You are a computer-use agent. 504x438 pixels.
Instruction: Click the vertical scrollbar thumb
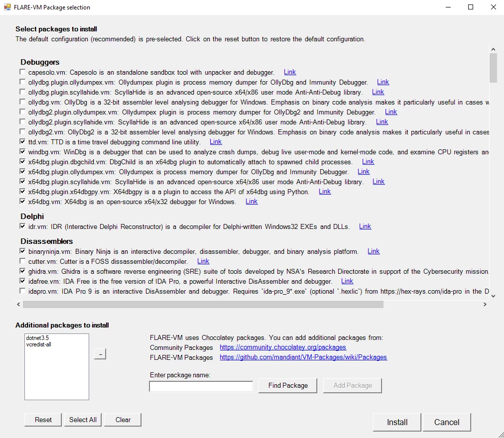tap(493, 68)
